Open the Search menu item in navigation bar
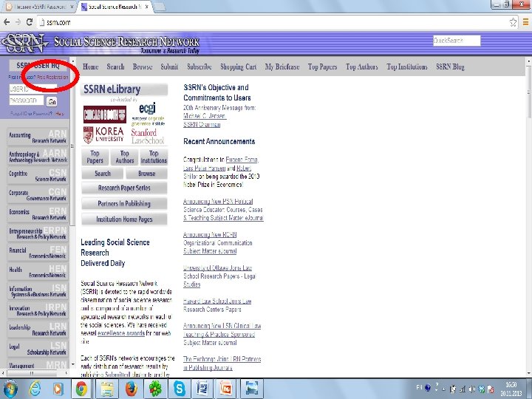The height and width of the screenshot is (399, 532). (115, 66)
